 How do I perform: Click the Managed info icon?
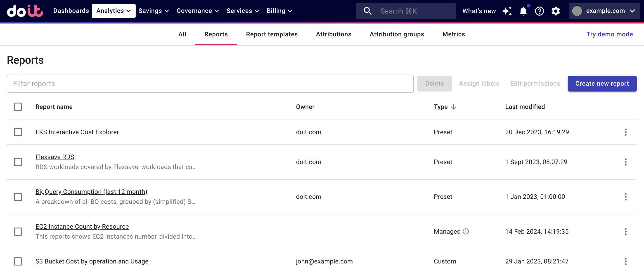click(x=466, y=232)
